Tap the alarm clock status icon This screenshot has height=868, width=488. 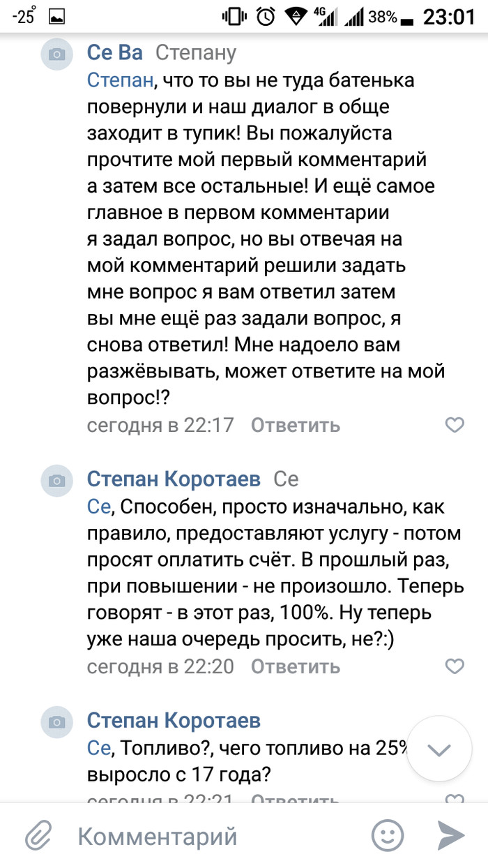point(266,17)
